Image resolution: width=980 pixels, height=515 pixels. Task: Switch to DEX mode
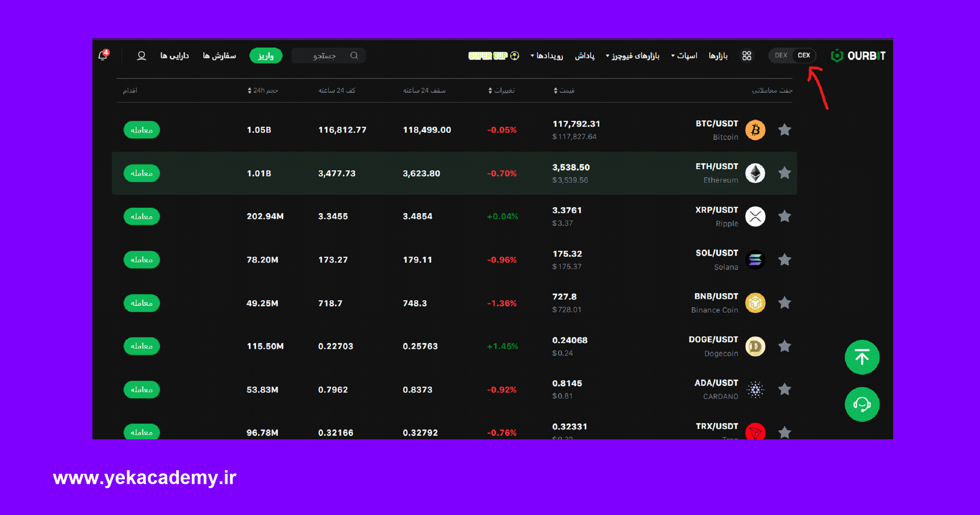781,55
